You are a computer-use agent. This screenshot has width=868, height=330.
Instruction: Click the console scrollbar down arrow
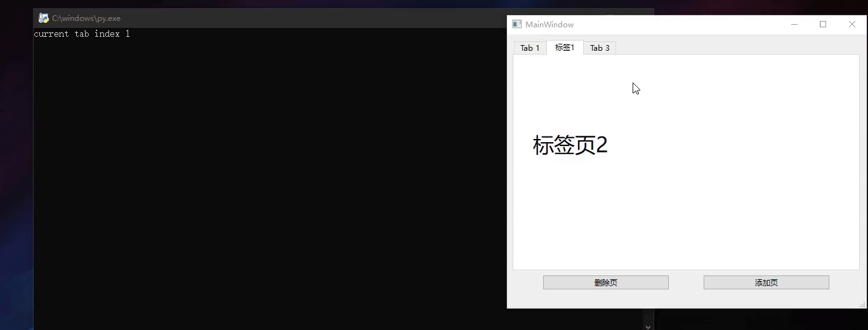pyautogui.click(x=648, y=326)
